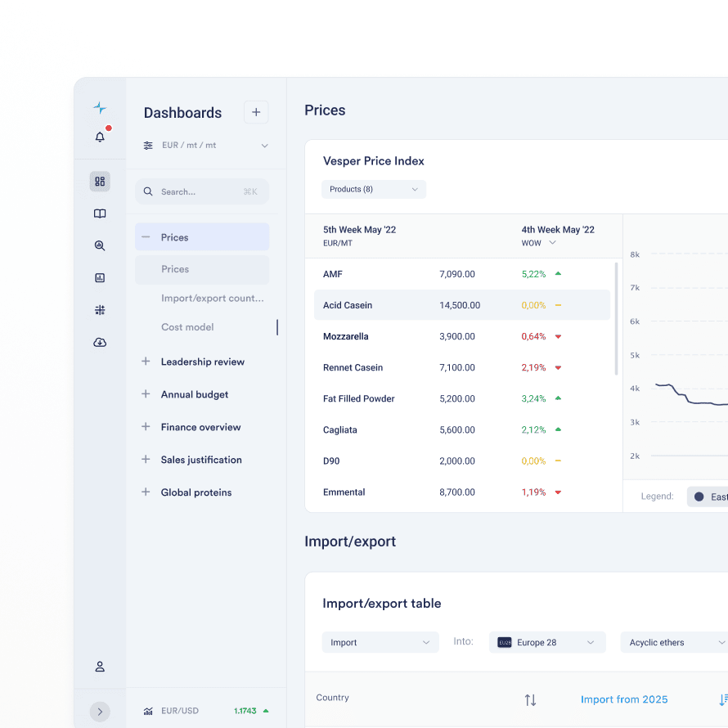Open the user profile icon
Screen dimensions: 728x728
(x=100, y=667)
